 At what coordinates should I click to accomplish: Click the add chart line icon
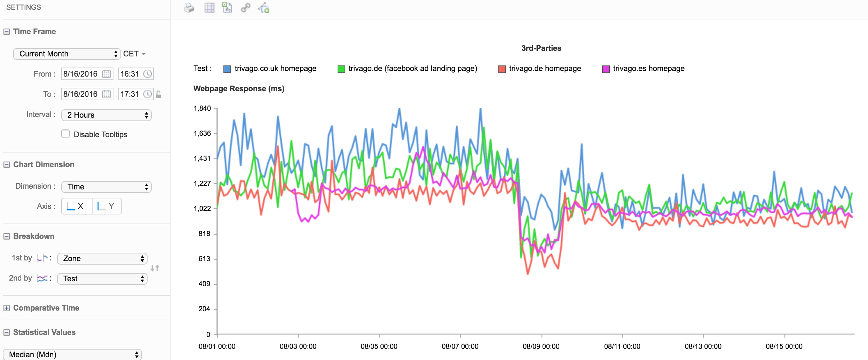(x=264, y=8)
